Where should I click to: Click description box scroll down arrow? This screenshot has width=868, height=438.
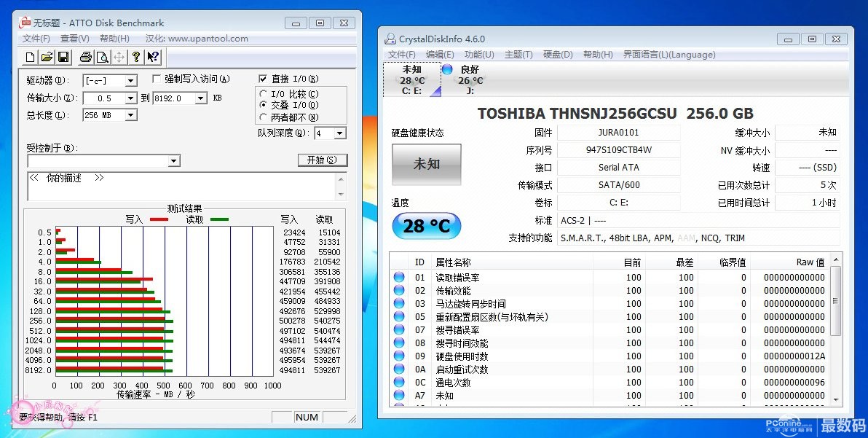(341, 195)
